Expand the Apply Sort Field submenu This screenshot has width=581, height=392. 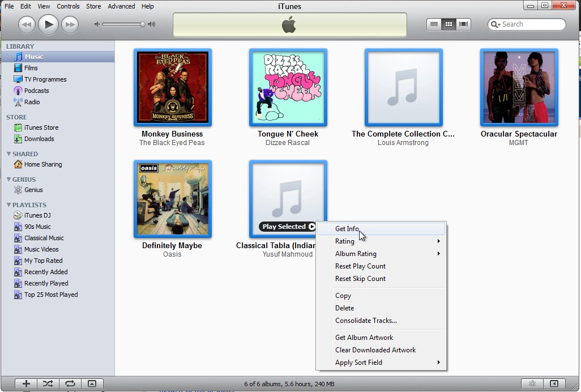pos(381,363)
